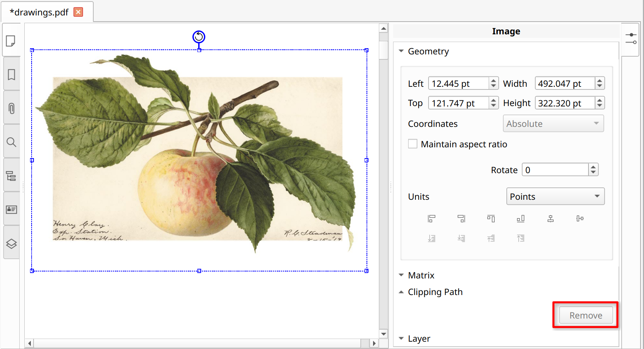Align objects to the bottom edge

click(521, 219)
